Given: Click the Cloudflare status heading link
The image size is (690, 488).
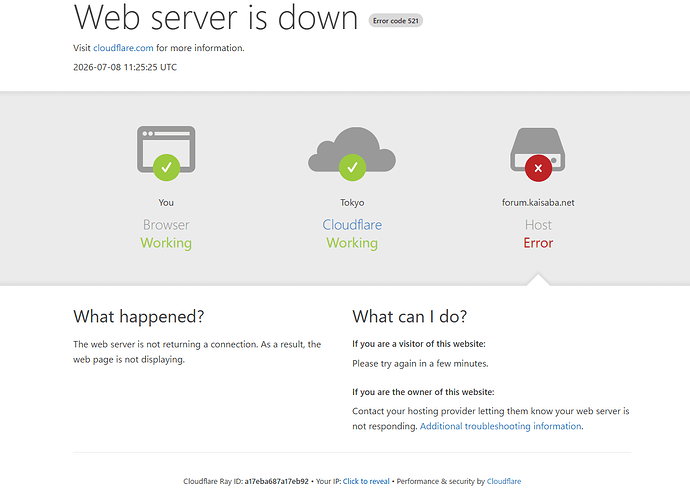Looking at the screenshot, I should pos(352,225).
